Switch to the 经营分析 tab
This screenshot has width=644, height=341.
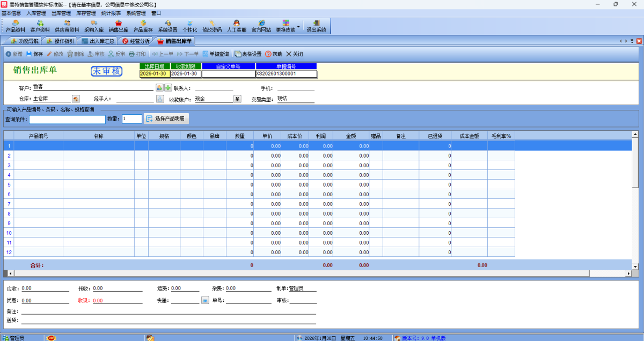point(136,41)
